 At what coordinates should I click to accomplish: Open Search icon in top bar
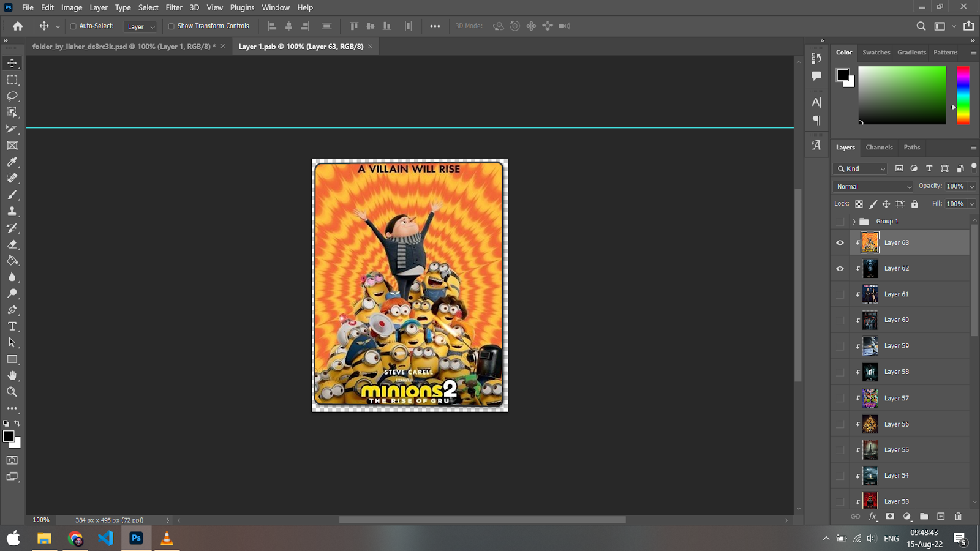[x=921, y=26]
